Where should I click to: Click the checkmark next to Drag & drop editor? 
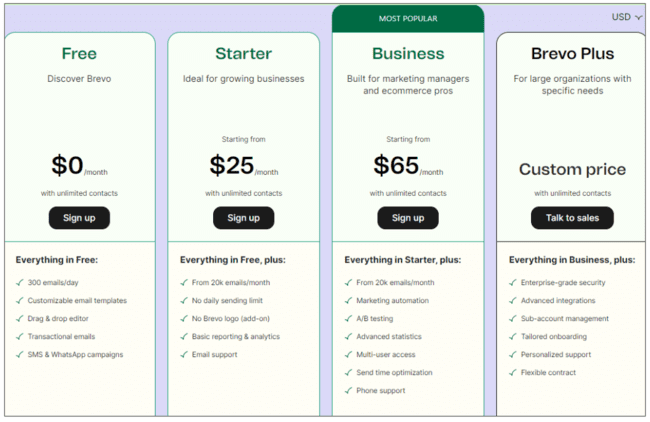19,319
